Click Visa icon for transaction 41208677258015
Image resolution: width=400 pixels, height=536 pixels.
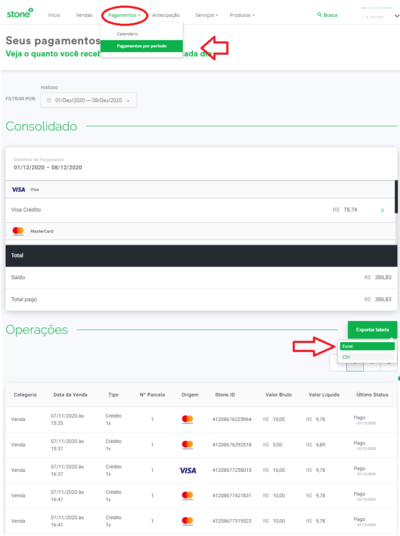188,471
